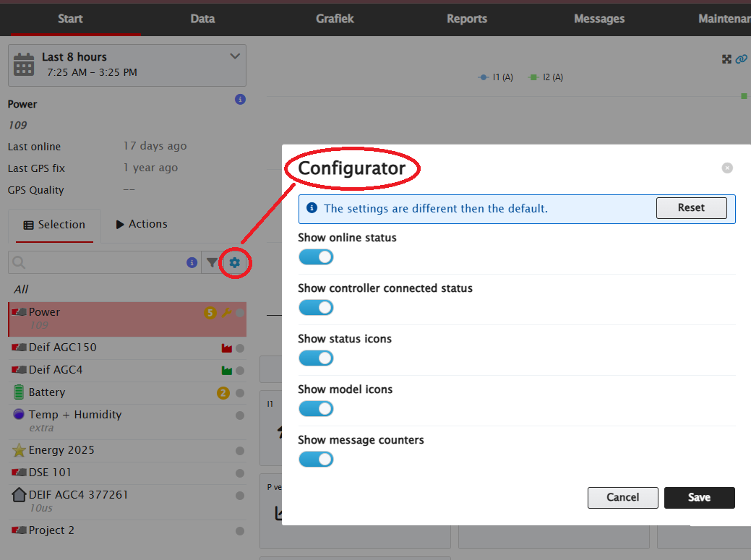Click the red factory icon on Deif AGC150
Viewport: 751px width, 560px height.
coord(226,348)
